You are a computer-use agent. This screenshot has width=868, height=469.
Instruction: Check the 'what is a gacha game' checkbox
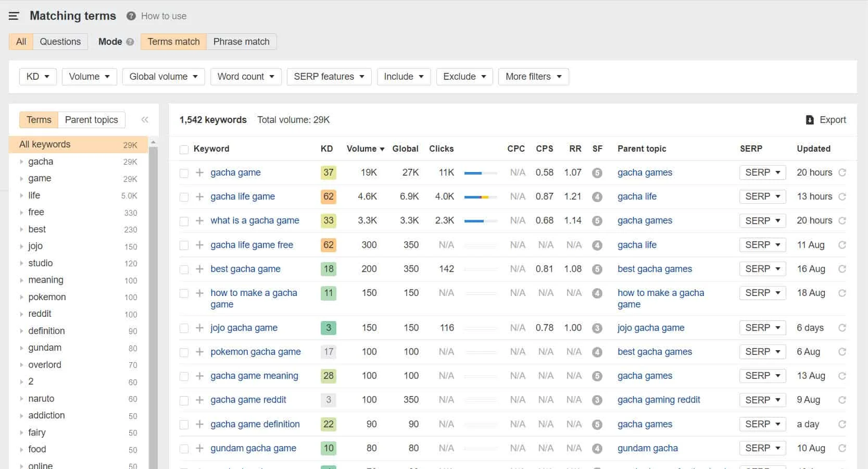[184, 221]
